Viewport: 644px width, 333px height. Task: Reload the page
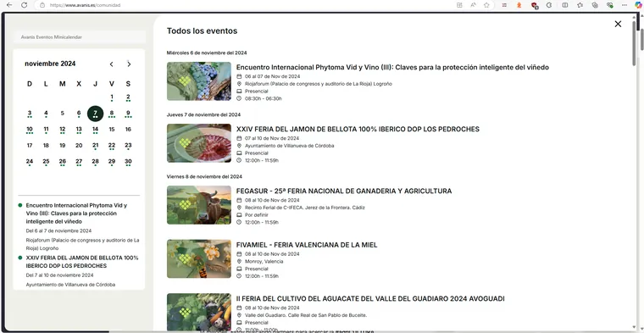click(x=25, y=5)
